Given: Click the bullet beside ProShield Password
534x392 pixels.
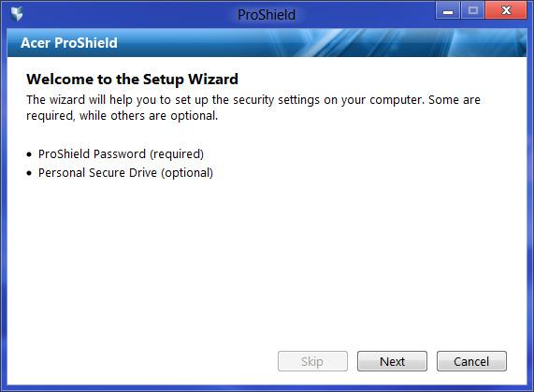Looking at the screenshot, I should point(29,154).
